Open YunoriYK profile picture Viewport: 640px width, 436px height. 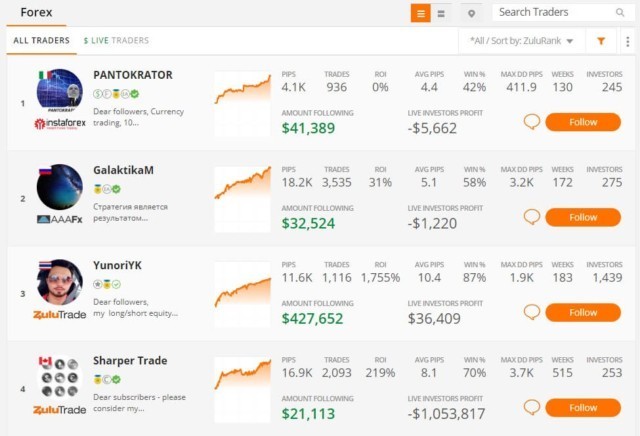point(60,282)
